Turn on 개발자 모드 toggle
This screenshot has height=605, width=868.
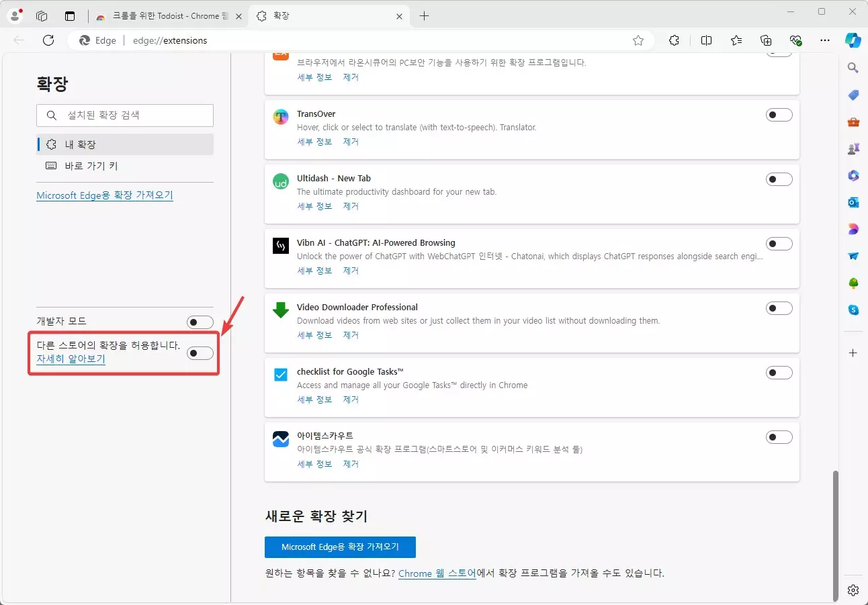[x=200, y=322]
